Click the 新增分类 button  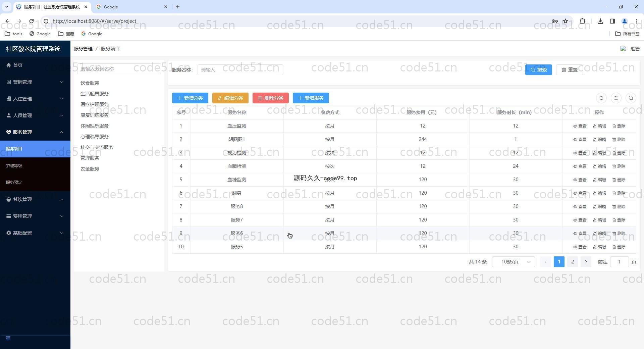pos(190,98)
